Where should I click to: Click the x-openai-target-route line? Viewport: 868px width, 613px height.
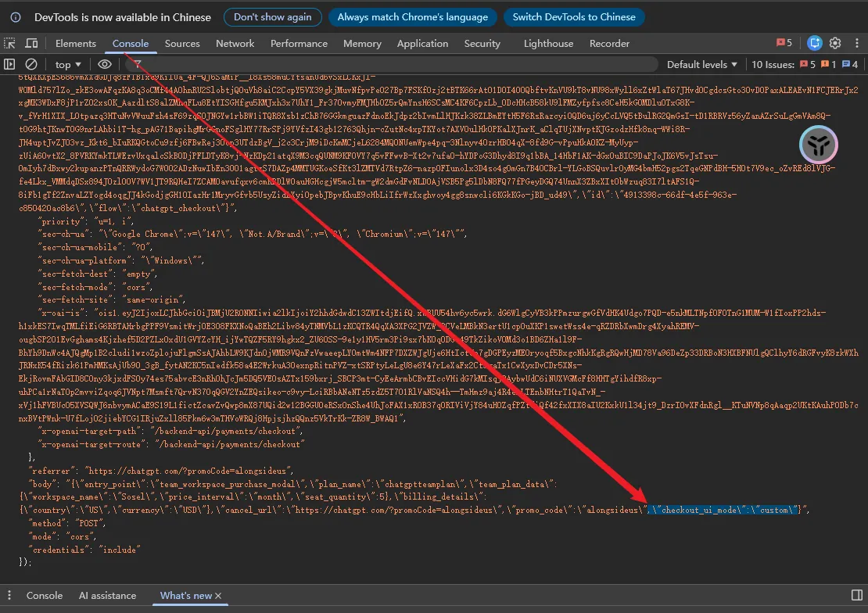[171, 444]
